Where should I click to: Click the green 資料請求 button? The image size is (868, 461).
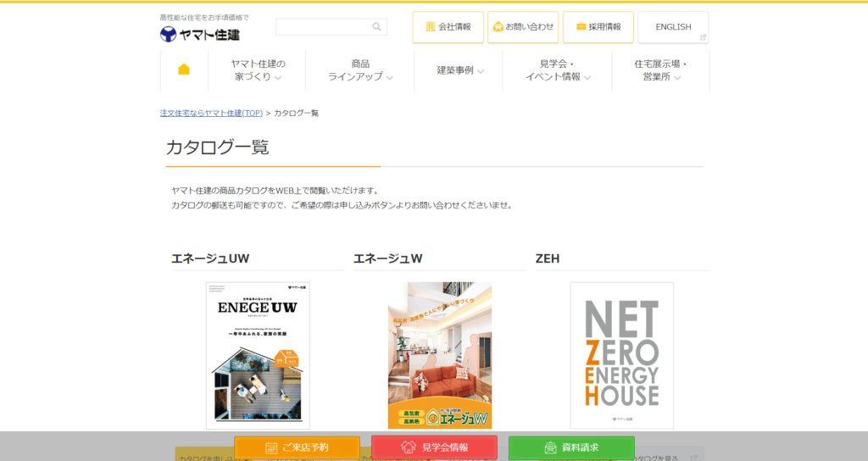572,447
